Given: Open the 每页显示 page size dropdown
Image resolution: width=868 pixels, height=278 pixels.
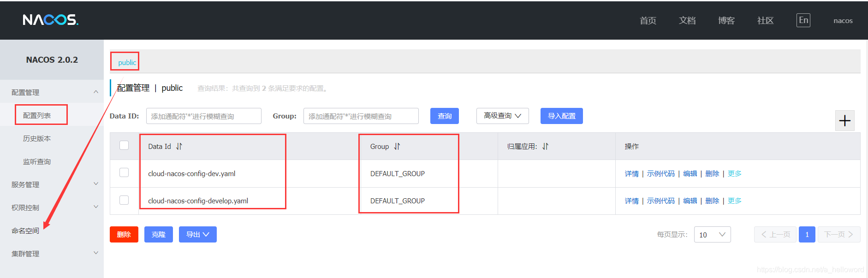Looking at the screenshot, I should pyautogui.click(x=712, y=235).
